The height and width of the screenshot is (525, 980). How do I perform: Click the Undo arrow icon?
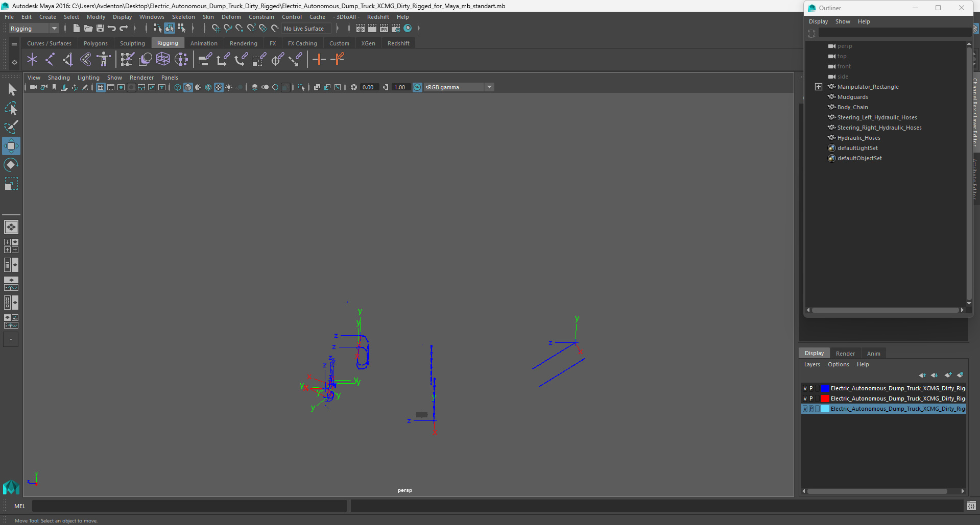pyautogui.click(x=112, y=29)
